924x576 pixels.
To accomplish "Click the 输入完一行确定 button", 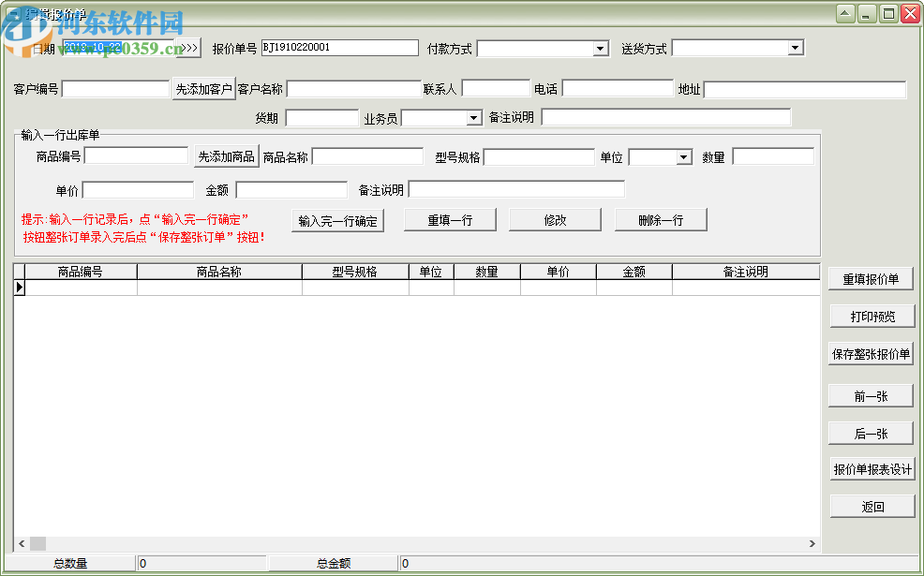I will (x=337, y=221).
